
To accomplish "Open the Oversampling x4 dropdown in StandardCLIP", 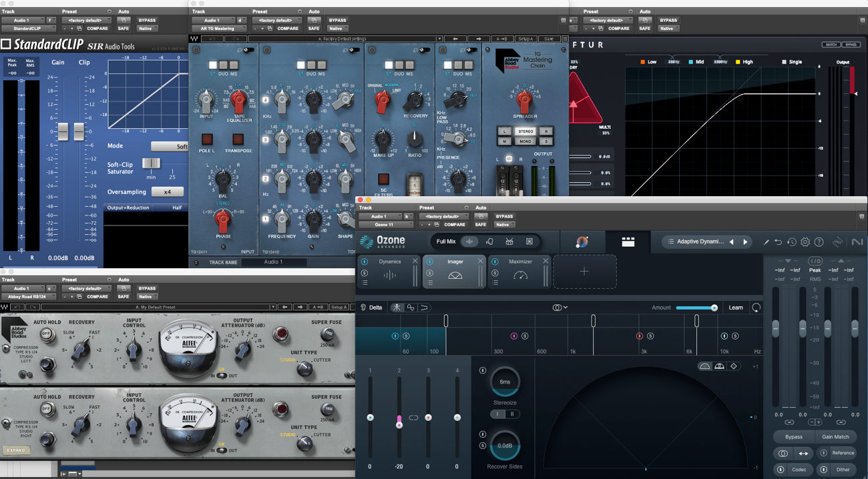I will [168, 192].
